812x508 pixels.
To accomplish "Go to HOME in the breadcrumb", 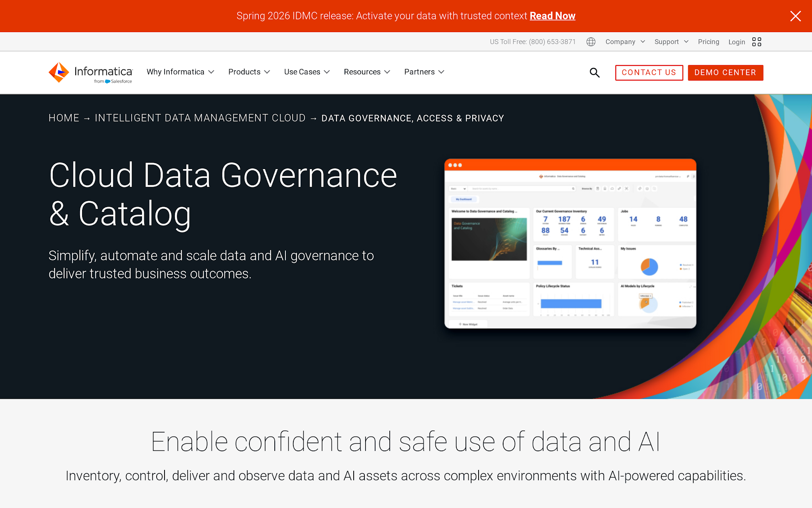I will [64, 118].
